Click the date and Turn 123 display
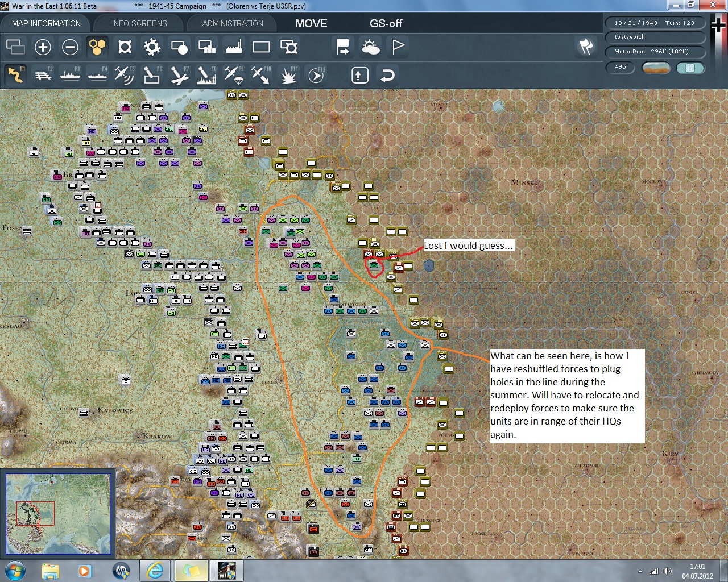The height and width of the screenshot is (582, 728). (x=655, y=23)
